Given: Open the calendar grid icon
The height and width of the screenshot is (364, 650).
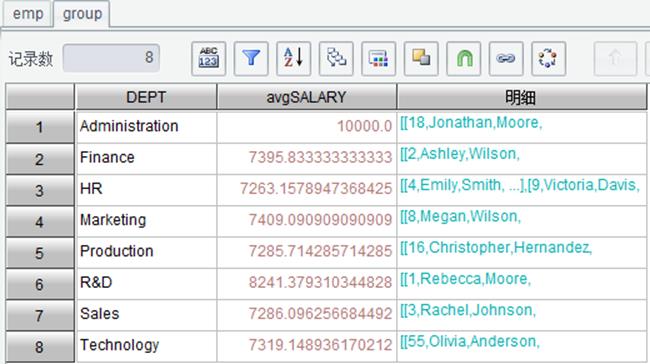Looking at the screenshot, I should 378,58.
